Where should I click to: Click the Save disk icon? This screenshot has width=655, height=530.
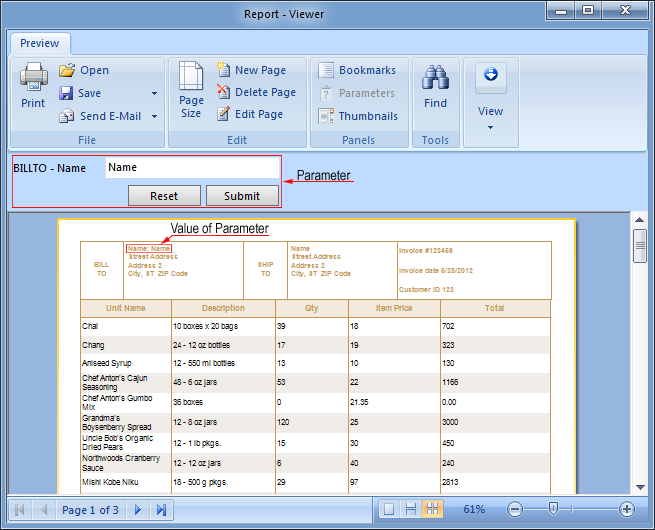[67, 93]
